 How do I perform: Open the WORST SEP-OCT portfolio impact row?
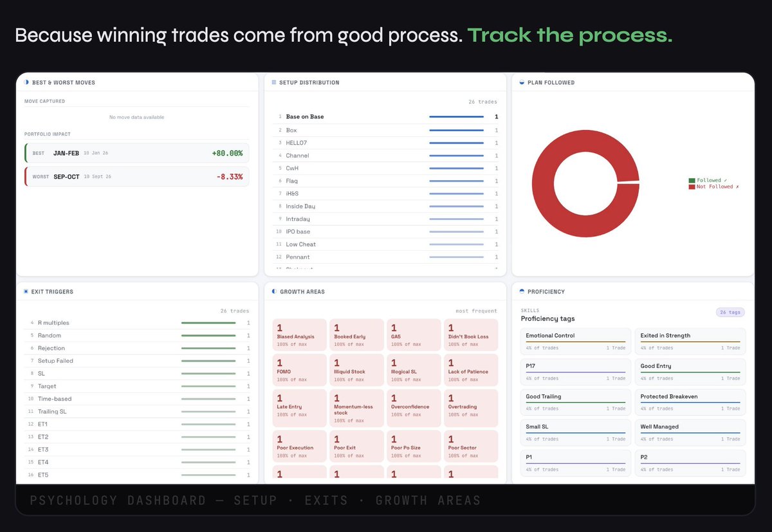pos(136,176)
